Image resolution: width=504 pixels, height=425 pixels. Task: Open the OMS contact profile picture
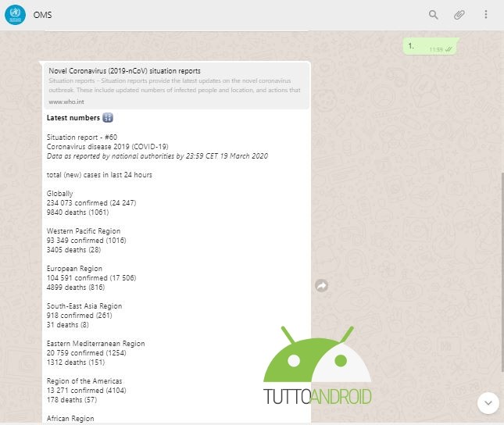(15, 15)
